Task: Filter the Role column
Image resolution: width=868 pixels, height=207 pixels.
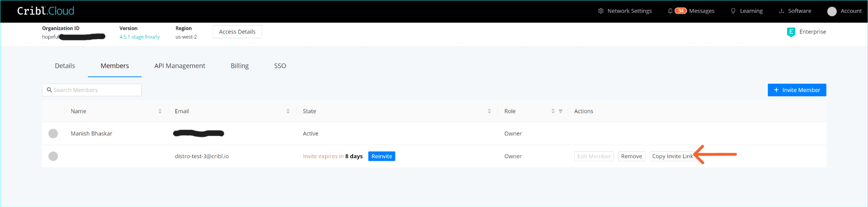Action: click(561, 111)
